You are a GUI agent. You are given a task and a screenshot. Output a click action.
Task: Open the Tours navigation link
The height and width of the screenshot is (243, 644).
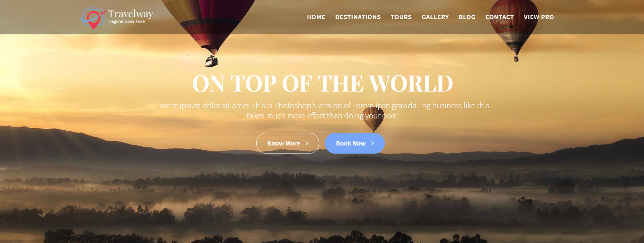(x=401, y=17)
